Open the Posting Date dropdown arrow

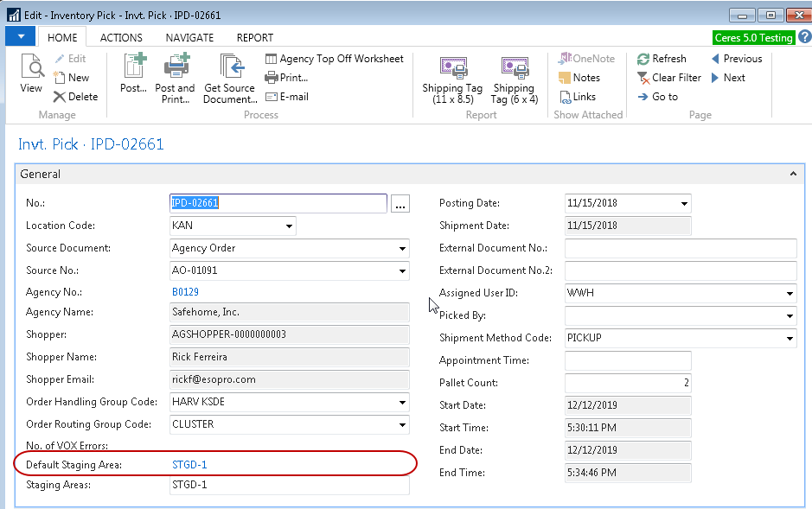click(x=684, y=204)
